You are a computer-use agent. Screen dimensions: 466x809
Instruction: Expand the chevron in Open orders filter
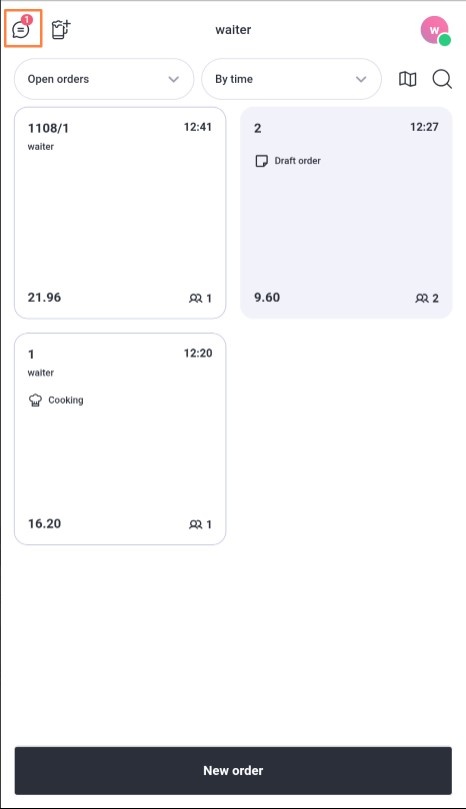[x=174, y=79]
